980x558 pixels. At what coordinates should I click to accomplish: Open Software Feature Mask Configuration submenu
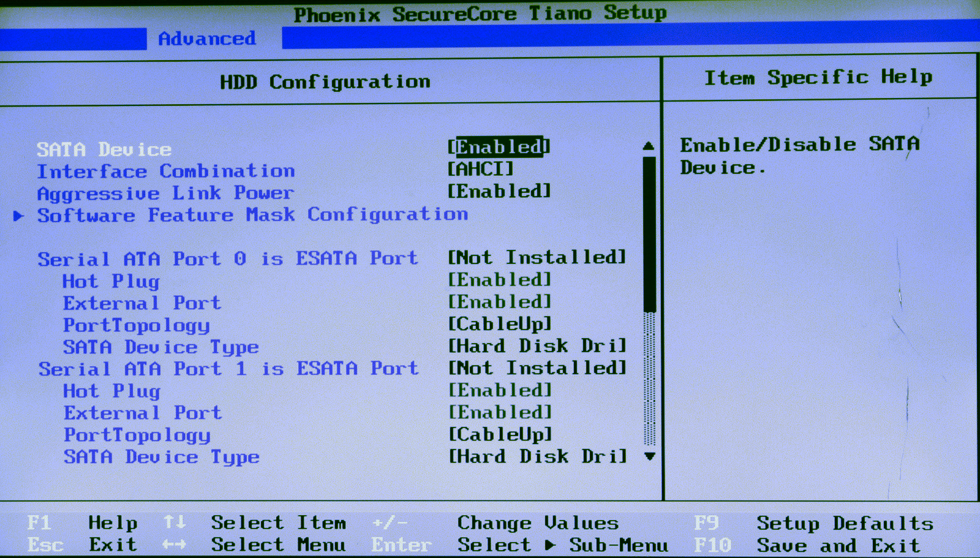pos(252,215)
